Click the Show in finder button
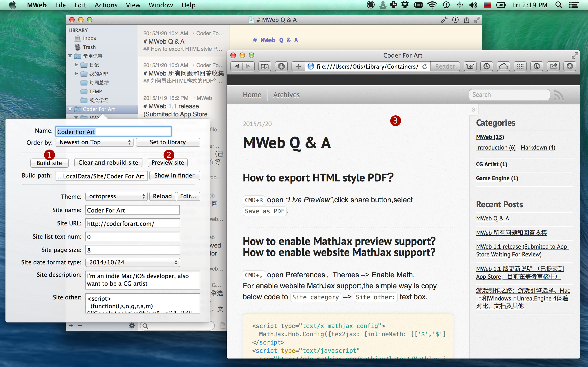The image size is (588, 367). [x=174, y=175]
